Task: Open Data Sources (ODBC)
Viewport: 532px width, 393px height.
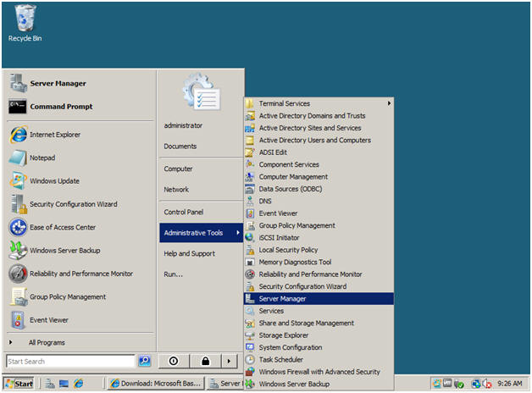Action: click(x=319, y=189)
